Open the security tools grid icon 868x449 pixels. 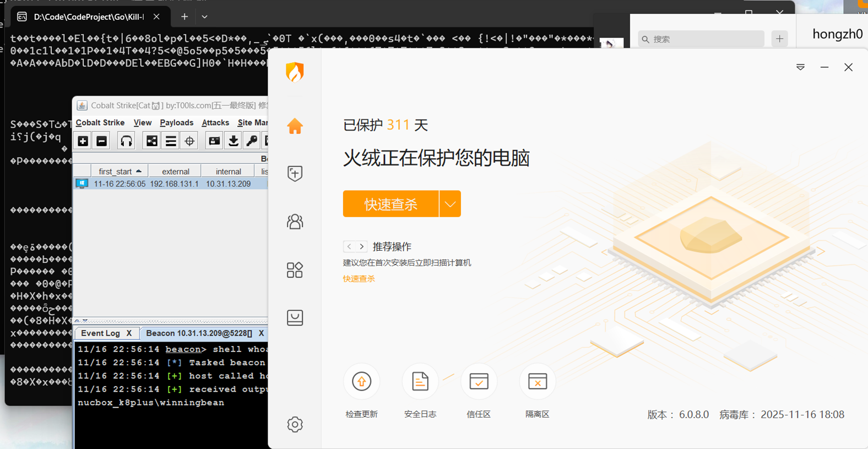pos(295,270)
